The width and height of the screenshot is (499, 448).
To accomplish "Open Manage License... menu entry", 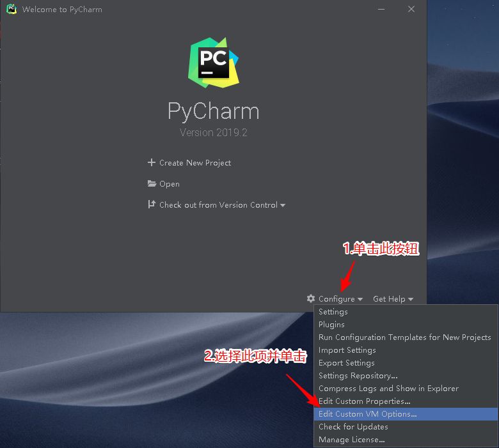I will (406, 440).
